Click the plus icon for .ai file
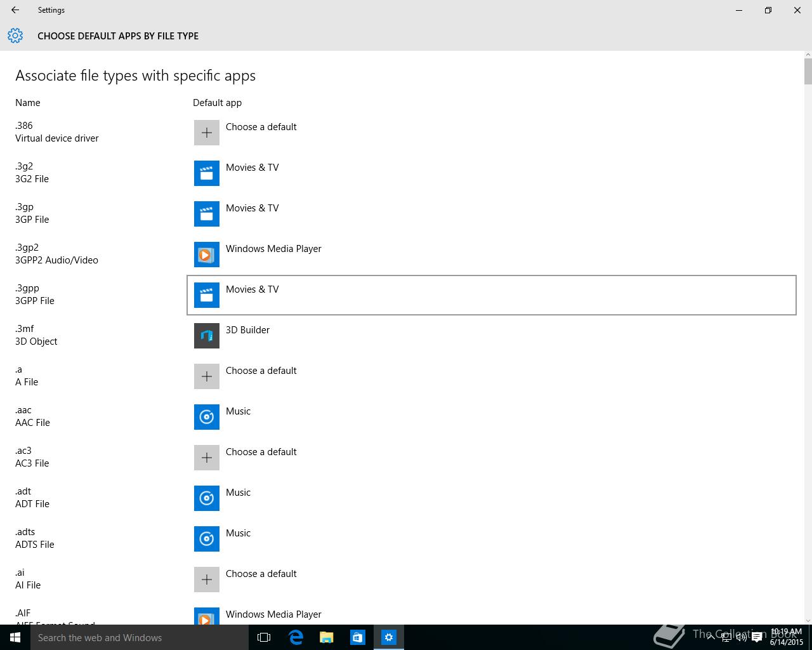The width and height of the screenshot is (812, 650). (x=207, y=580)
